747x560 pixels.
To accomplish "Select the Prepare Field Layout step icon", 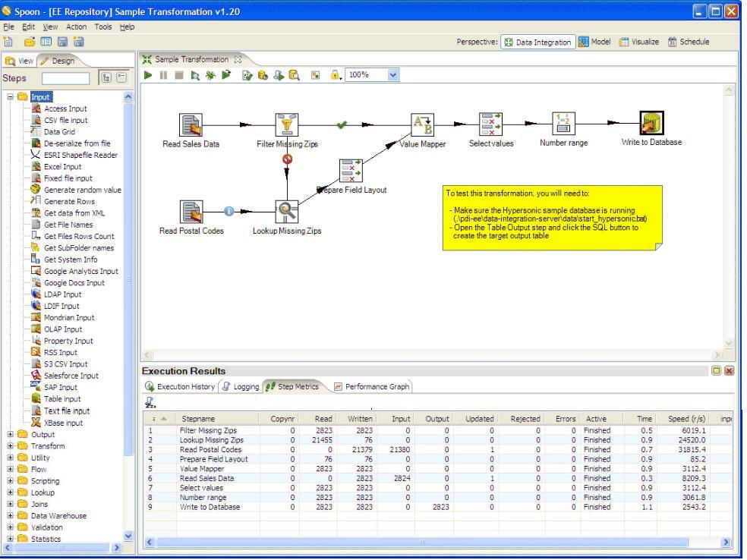I will click(351, 171).
